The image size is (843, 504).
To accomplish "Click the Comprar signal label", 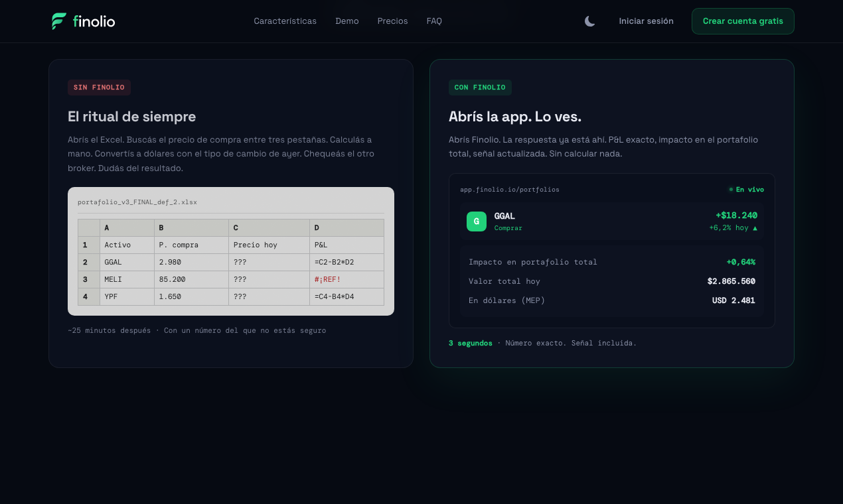I will pyautogui.click(x=508, y=228).
